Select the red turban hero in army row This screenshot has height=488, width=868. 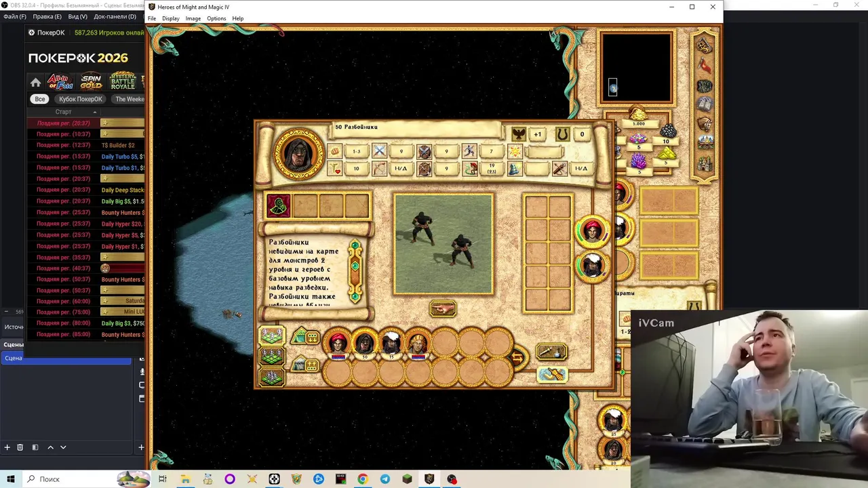[x=338, y=345]
